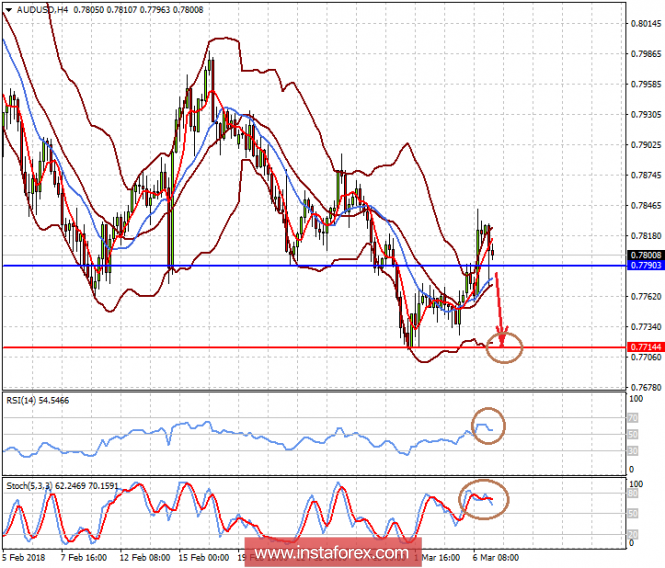Select the grey 0.78008 current price tag

pos(645,256)
